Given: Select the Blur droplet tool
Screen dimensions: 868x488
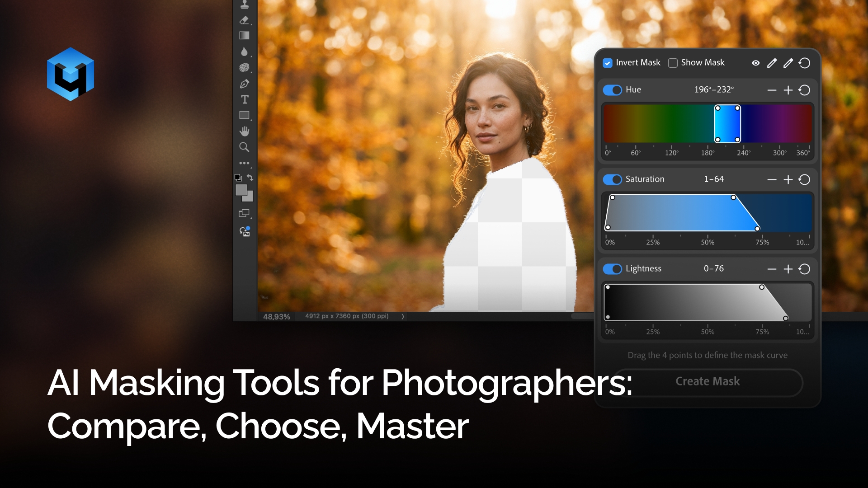Looking at the screenshot, I should 244,52.
